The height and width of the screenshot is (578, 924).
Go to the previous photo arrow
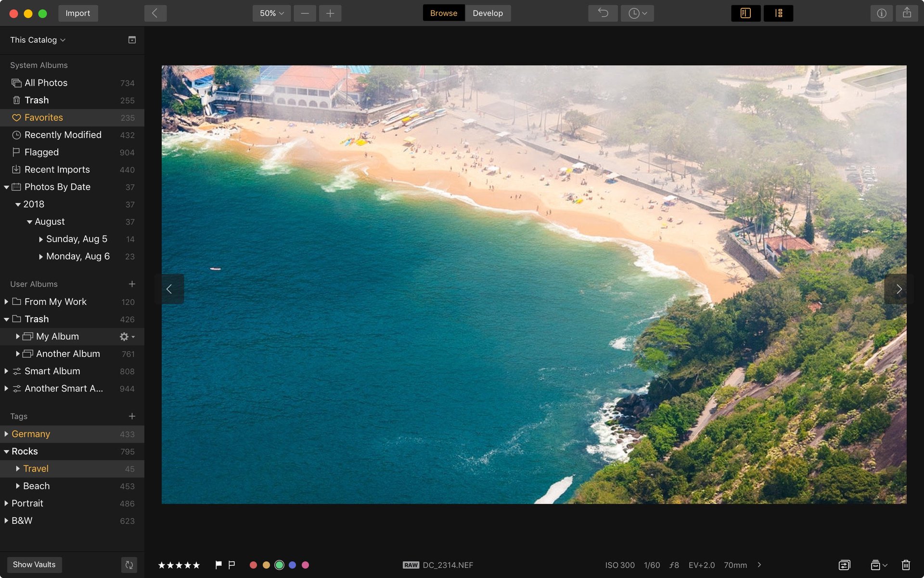[169, 289]
